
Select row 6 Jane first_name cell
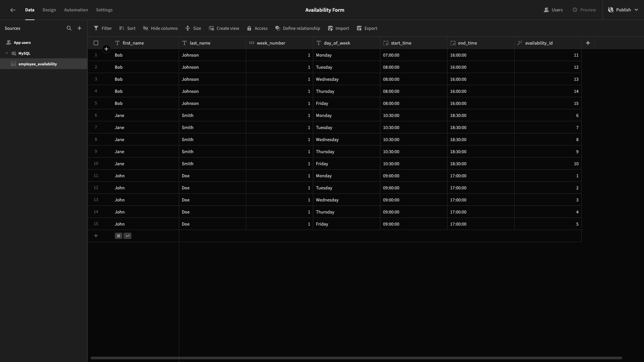pos(145,115)
